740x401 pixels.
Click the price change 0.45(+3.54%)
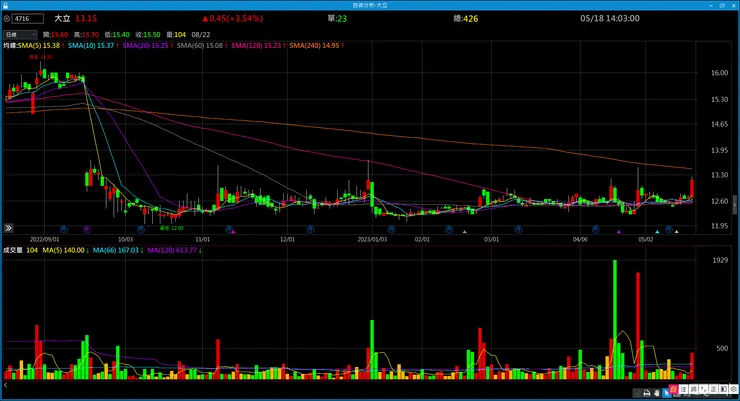pyautogui.click(x=233, y=19)
